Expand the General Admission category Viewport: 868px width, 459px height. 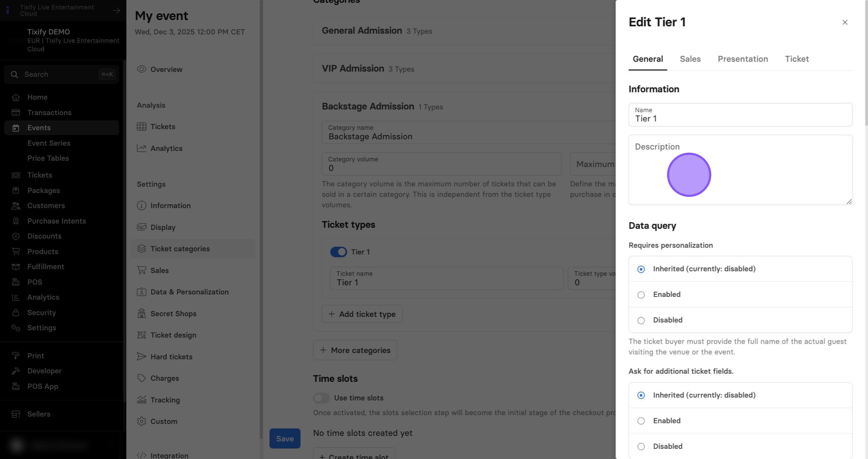point(464,31)
